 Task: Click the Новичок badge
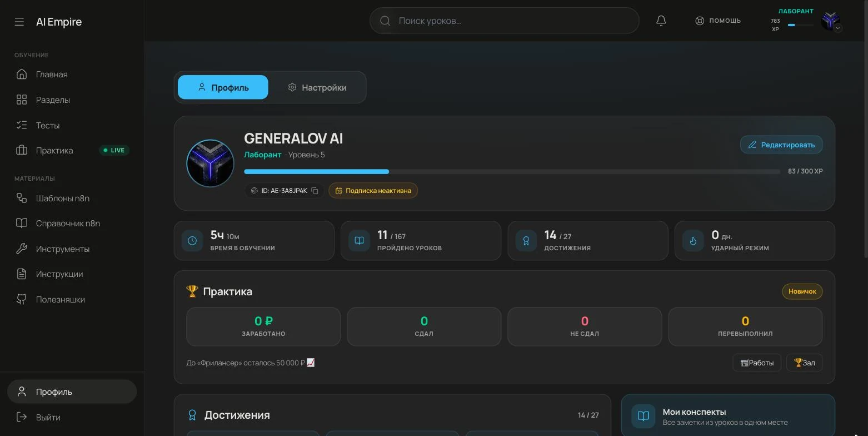[x=802, y=291]
